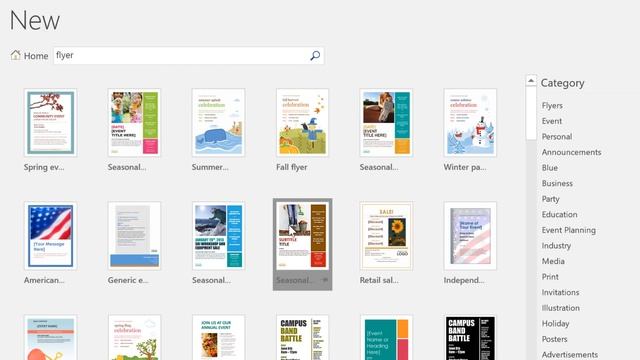Select the Generic event gray template
Screen dimensions: 640x360
(x=134, y=236)
